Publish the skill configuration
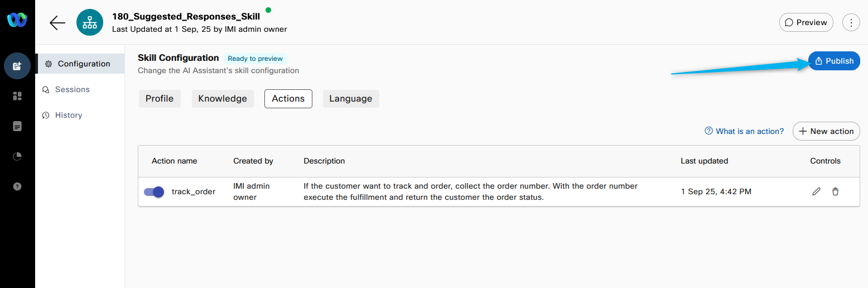868x288 pixels. pyautogui.click(x=834, y=61)
